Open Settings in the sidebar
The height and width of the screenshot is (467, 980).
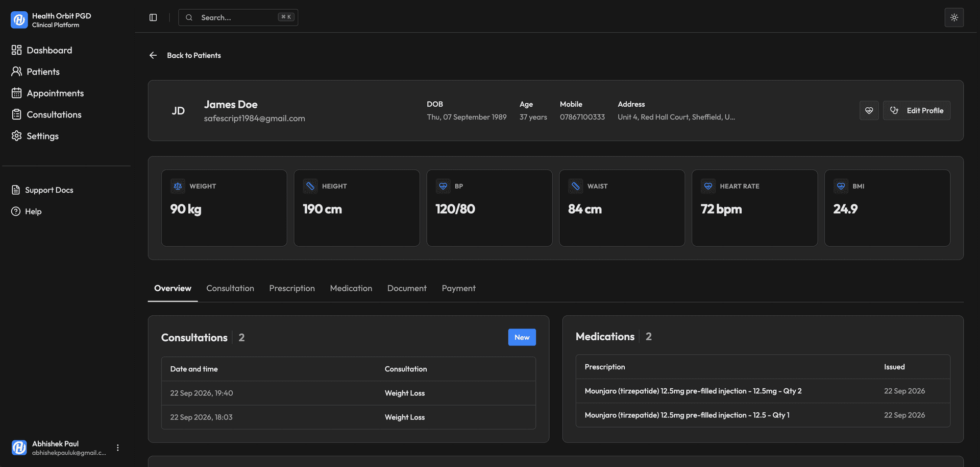coord(35,136)
